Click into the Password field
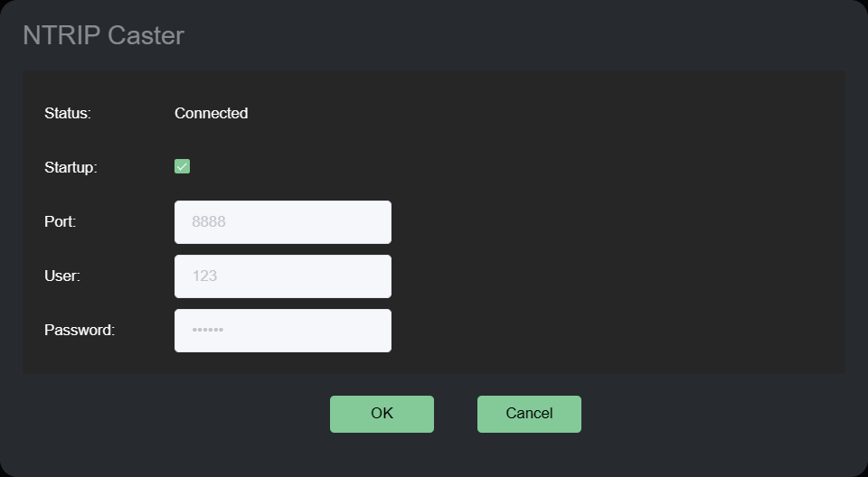Screen dimensions: 868x477 [x=282, y=331]
